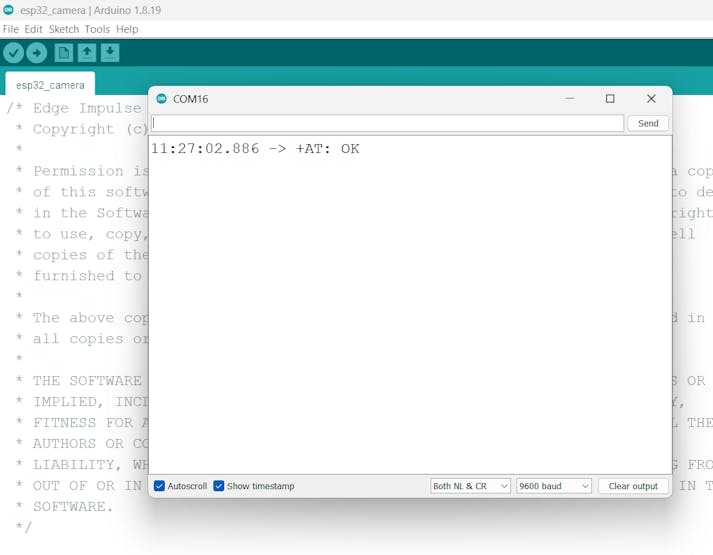Open the File menu
This screenshot has width=713, height=555.
(11, 29)
